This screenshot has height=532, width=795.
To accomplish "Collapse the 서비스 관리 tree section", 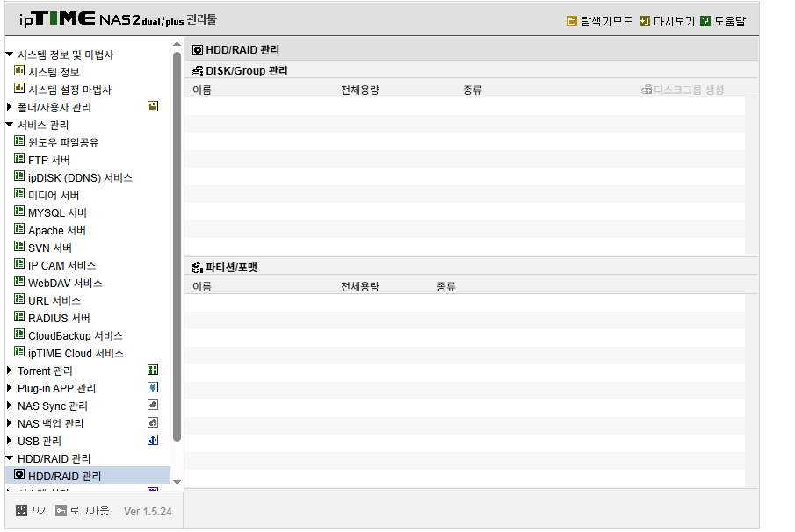I will click(9, 124).
